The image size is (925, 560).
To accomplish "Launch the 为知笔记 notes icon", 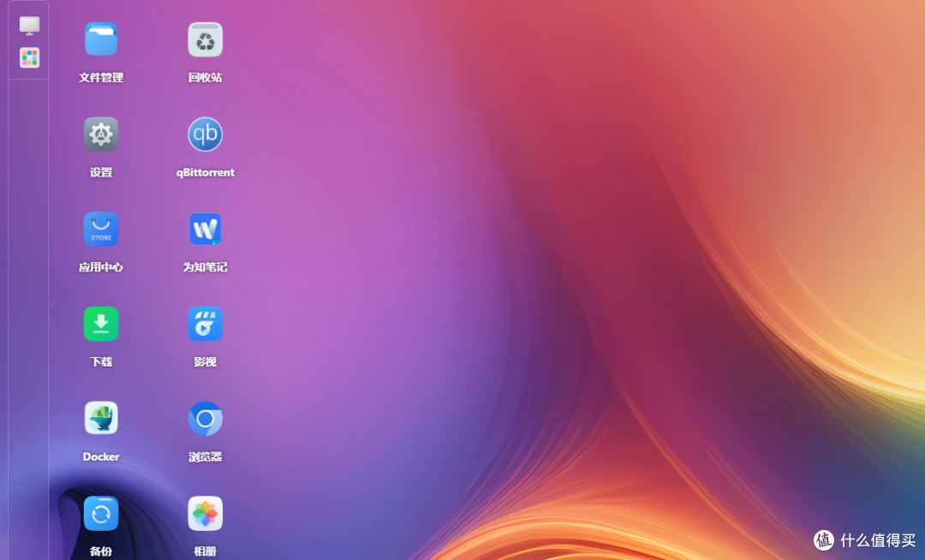I will (205, 229).
